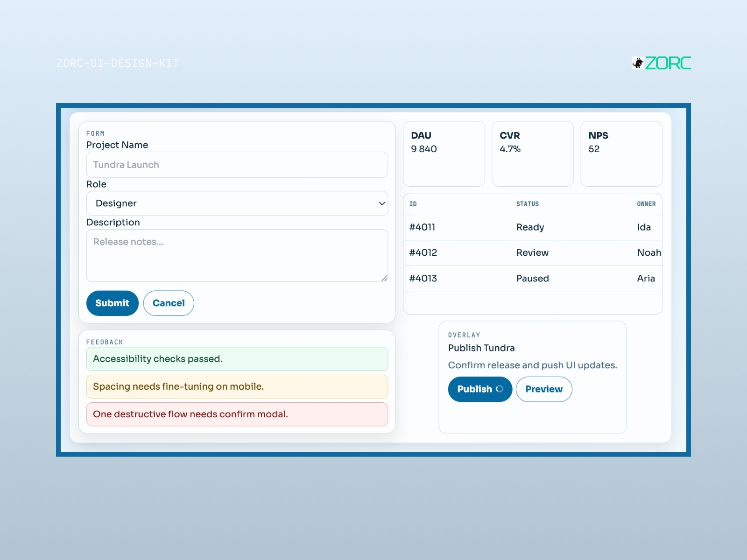Expand the Role dropdown chevron
The height and width of the screenshot is (560, 747).
pos(382,203)
